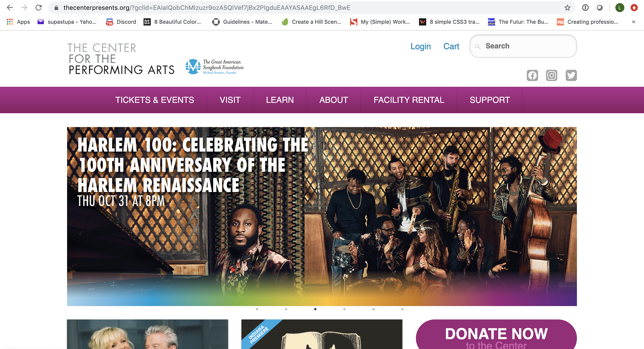The height and width of the screenshot is (349, 644).
Task: Click into the Search field
Action: pos(523,46)
